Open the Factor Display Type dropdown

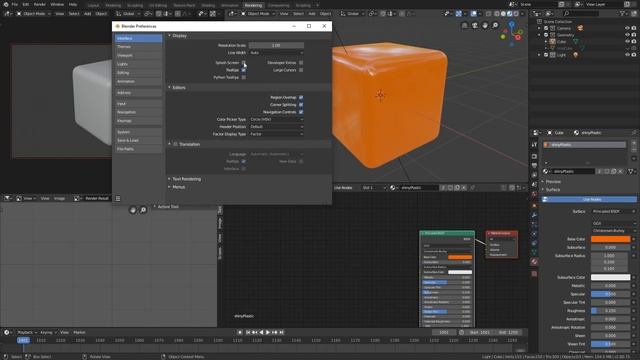coord(276,134)
